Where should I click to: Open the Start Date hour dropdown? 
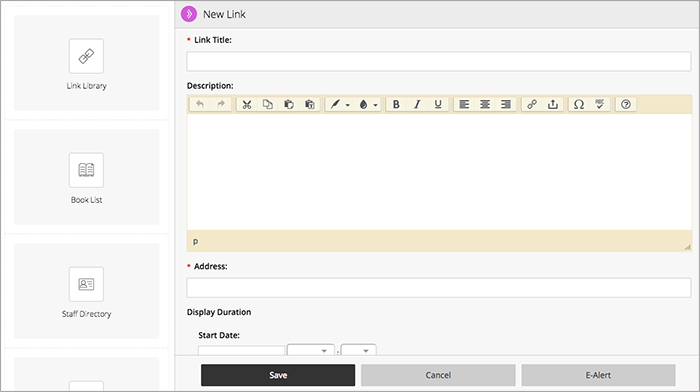pos(311,350)
